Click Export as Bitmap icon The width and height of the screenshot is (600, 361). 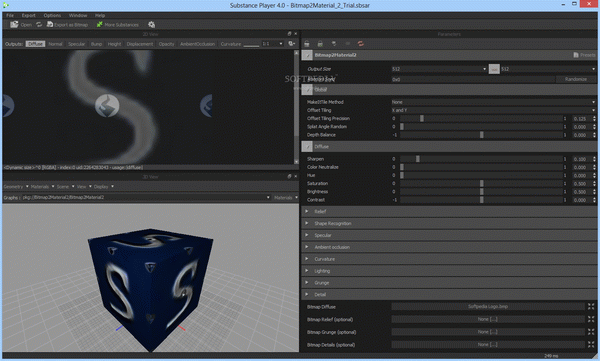click(x=50, y=25)
